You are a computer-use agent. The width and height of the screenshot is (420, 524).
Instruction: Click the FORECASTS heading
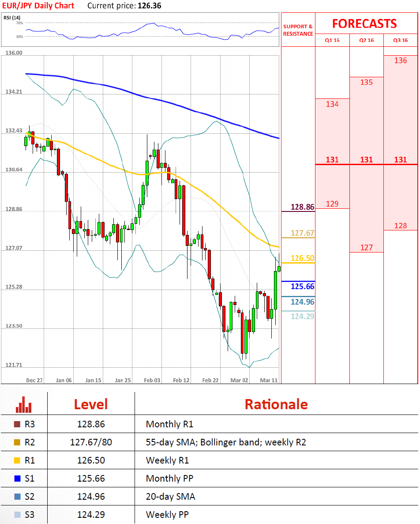pyautogui.click(x=364, y=24)
